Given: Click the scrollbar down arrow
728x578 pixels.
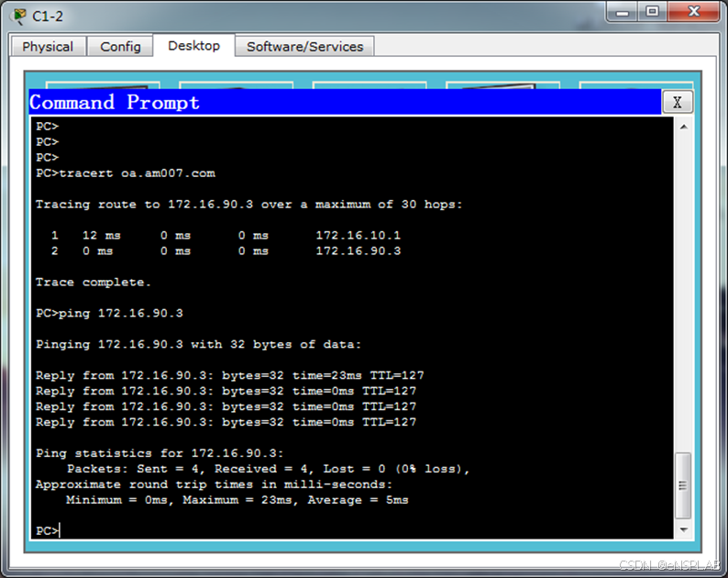Looking at the screenshot, I should pyautogui.click(x=683, y=529).
